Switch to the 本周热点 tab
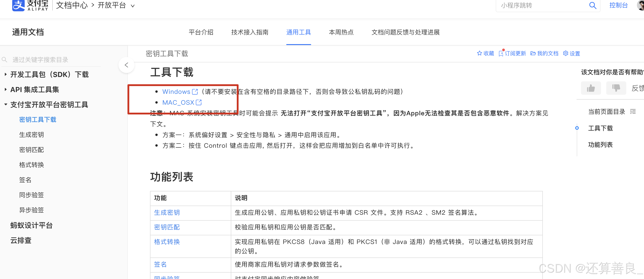The height and width of the screenshot is (279, 644). [341, 32]
